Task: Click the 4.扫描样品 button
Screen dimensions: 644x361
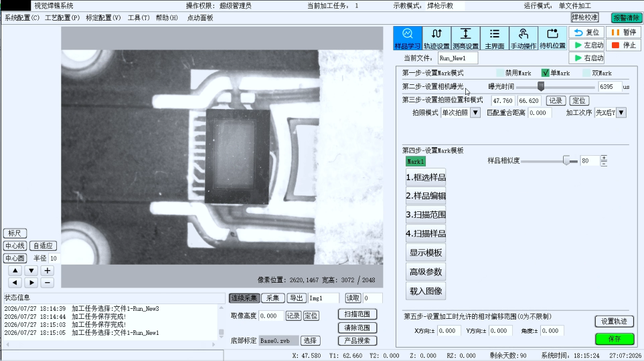Action: [426, 234]
